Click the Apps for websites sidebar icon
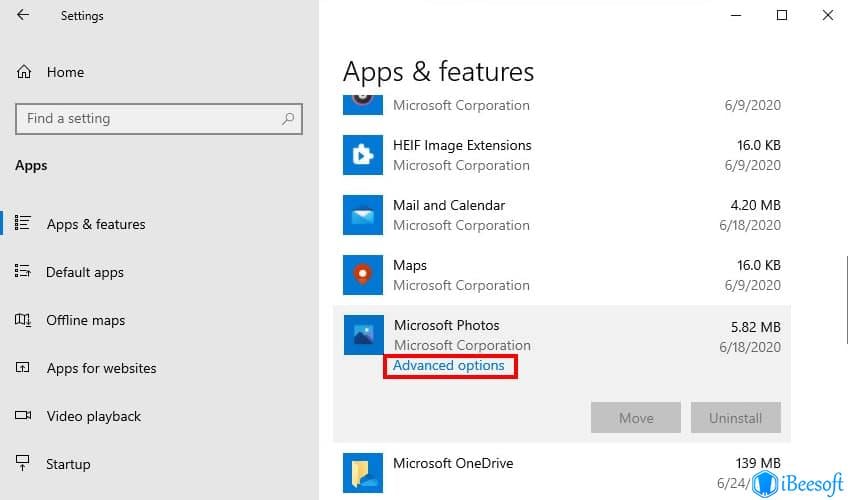The image size is (848, 500). pyautogui.click(x=23, y=368)
